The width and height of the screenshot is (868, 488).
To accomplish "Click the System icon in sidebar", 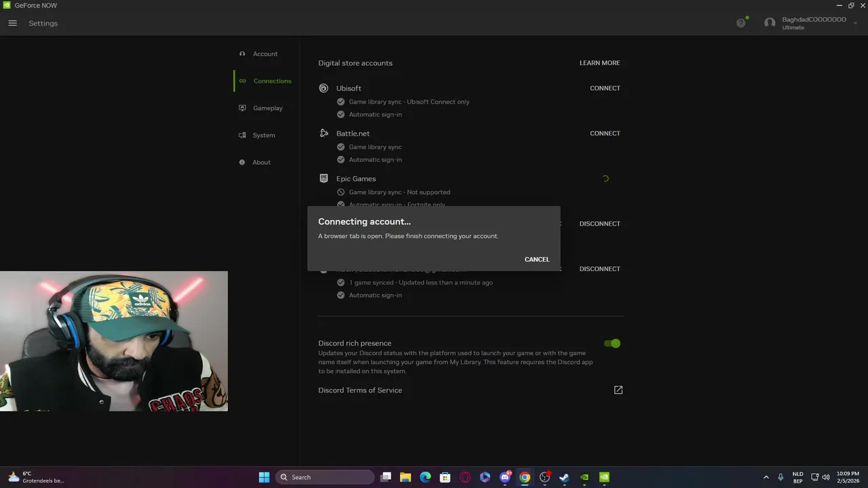I will (x=242, y=135).
